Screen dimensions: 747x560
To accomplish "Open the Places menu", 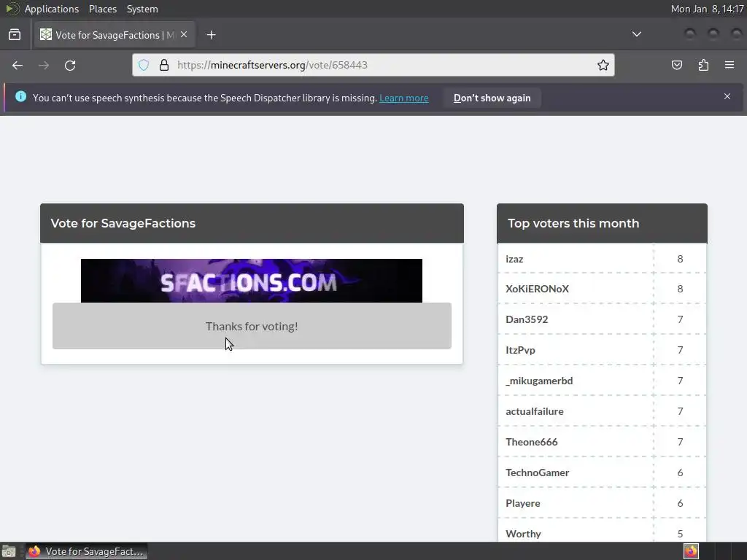I will tap(103, 9).
